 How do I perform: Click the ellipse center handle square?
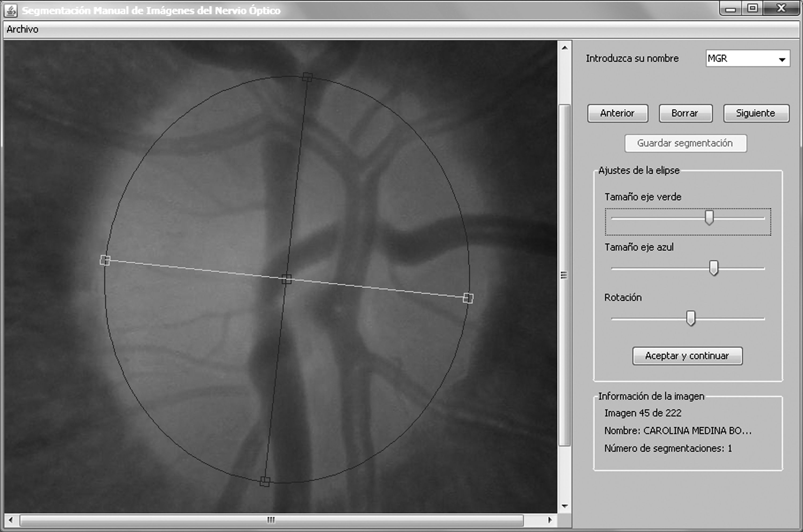[287, 280]
